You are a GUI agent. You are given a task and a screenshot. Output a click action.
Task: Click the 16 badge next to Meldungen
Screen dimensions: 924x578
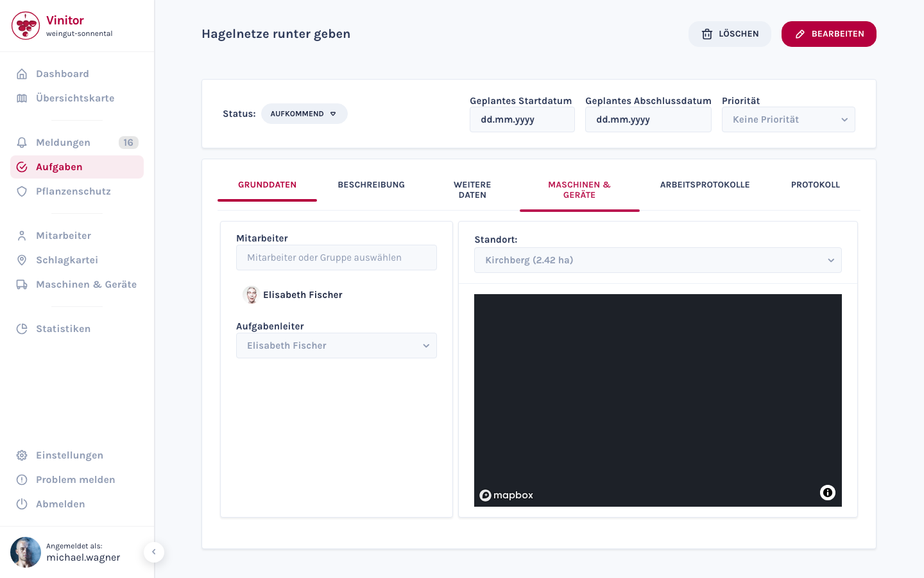click(x=128, y=143)
